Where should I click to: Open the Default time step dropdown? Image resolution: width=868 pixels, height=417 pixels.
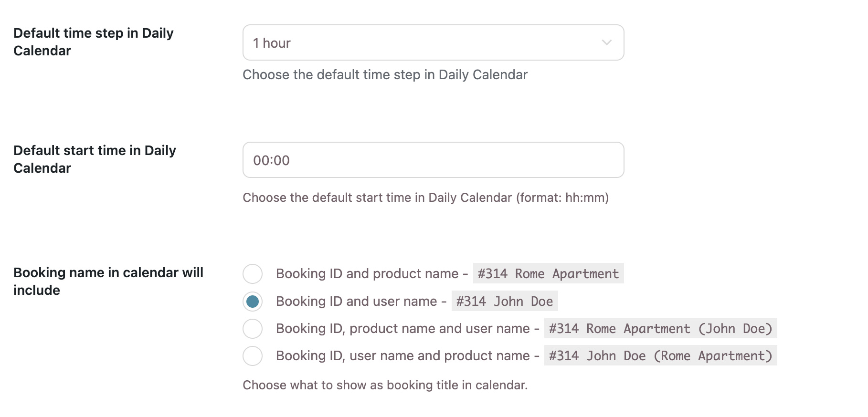[433, 43]
